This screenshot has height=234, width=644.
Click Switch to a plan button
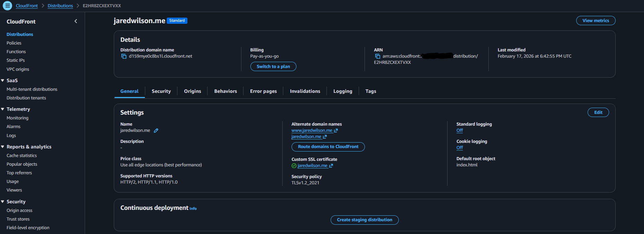click(x=273, y=67)
